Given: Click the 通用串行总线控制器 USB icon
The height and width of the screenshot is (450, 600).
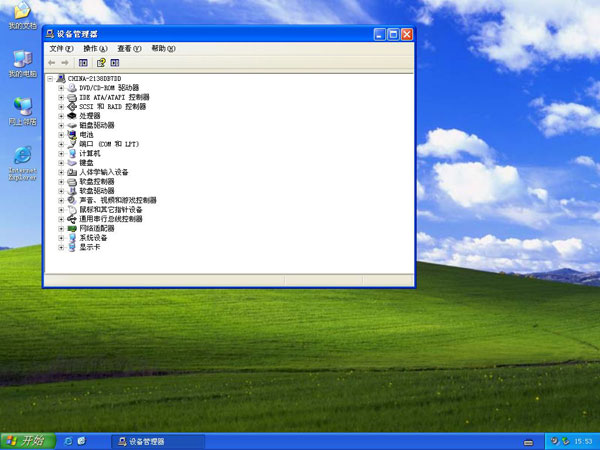Looking at the screenshot, I should coord(72,219).
